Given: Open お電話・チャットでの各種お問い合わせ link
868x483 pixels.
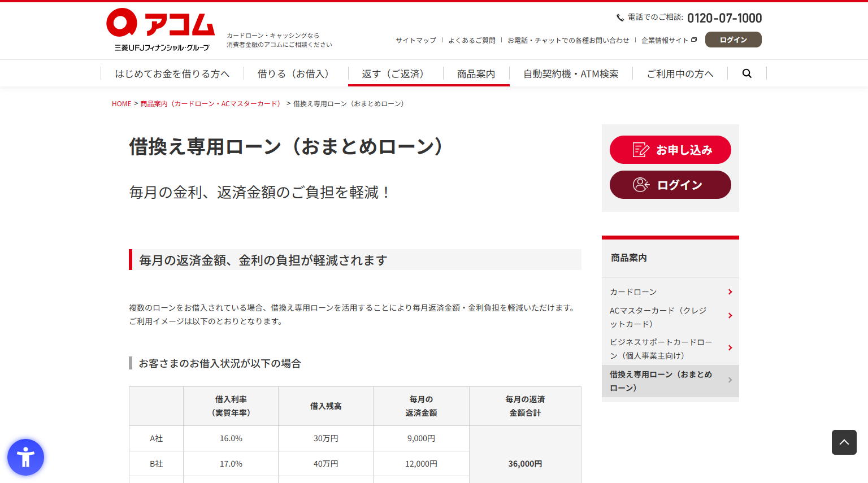Looking at the screenshot, I should [x=568, y=40].
